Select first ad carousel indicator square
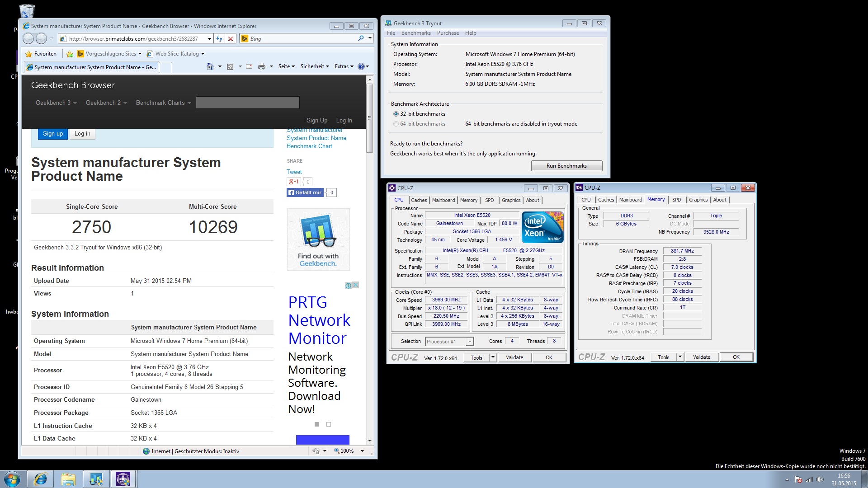 tap(317, 424)
